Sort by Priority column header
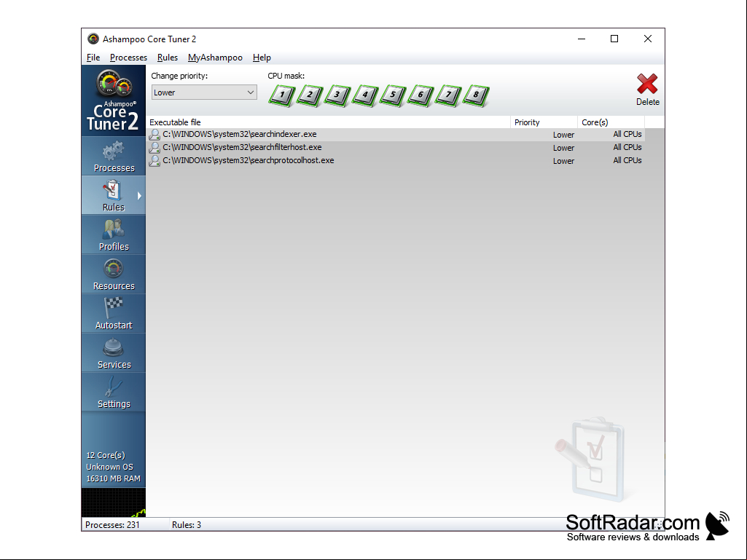The height and width of the screenshot is (560, 747). (544, 122)
